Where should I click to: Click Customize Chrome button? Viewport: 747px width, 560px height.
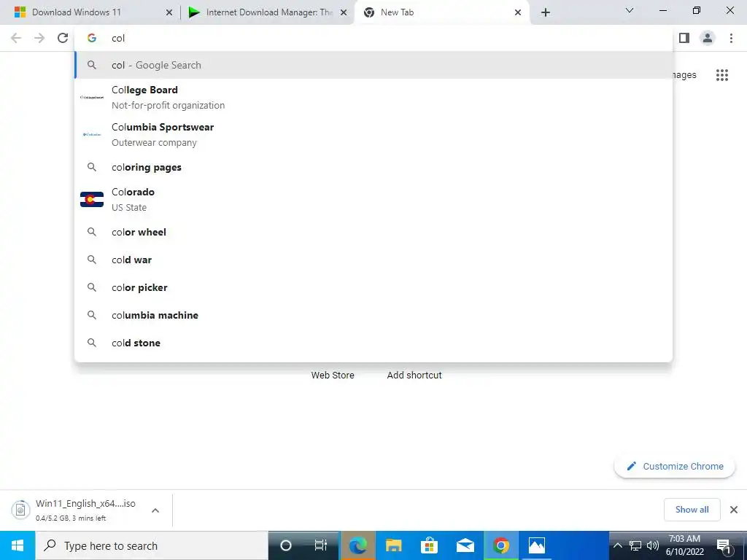click(x=675, y=466)
